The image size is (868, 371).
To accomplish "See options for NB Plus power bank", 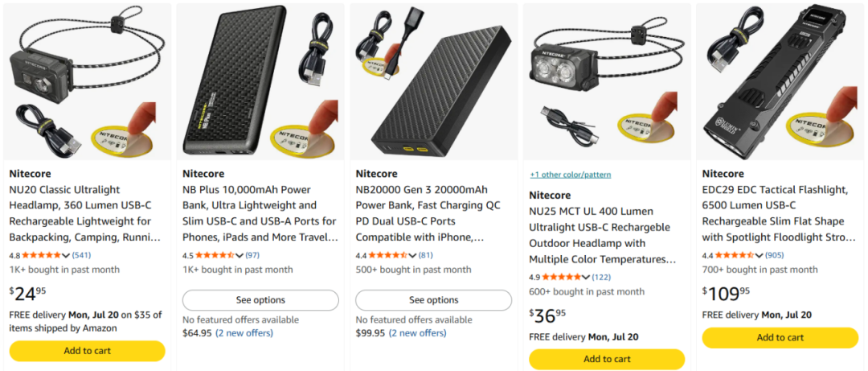I will [260, 300].
